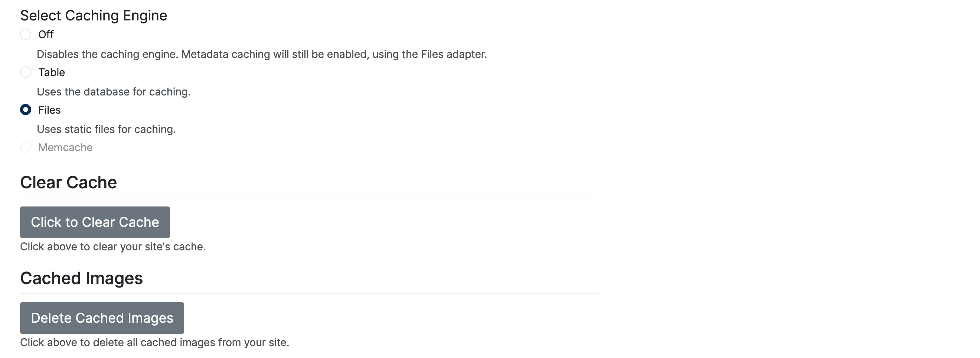Click the Select Caching Engine heading
Screen dimensions: 980x358
[94, 16]
